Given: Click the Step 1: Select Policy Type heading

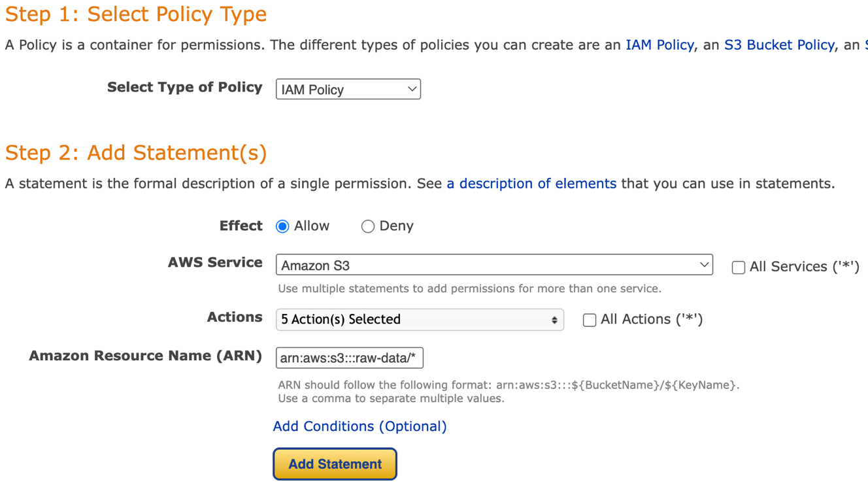Looking at the screenshot, I should tap(136, 14).
